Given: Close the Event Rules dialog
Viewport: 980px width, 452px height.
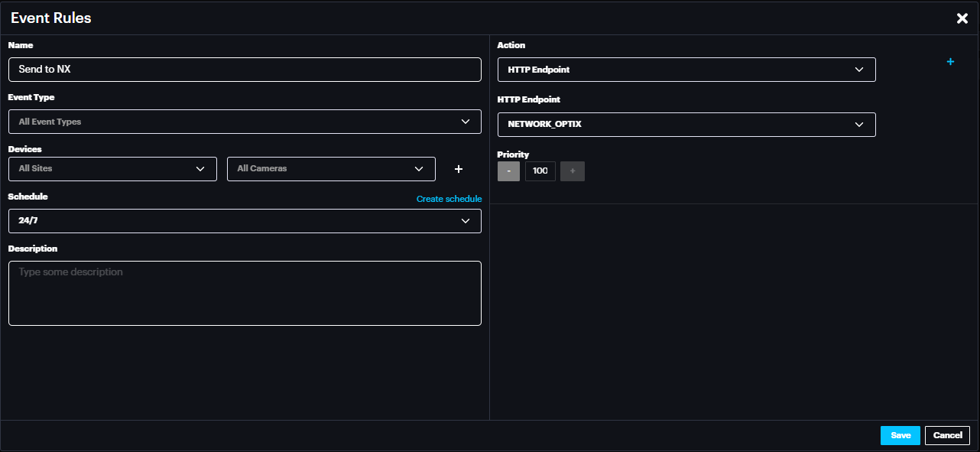Looking at the screenshot, I should (962, 18).
